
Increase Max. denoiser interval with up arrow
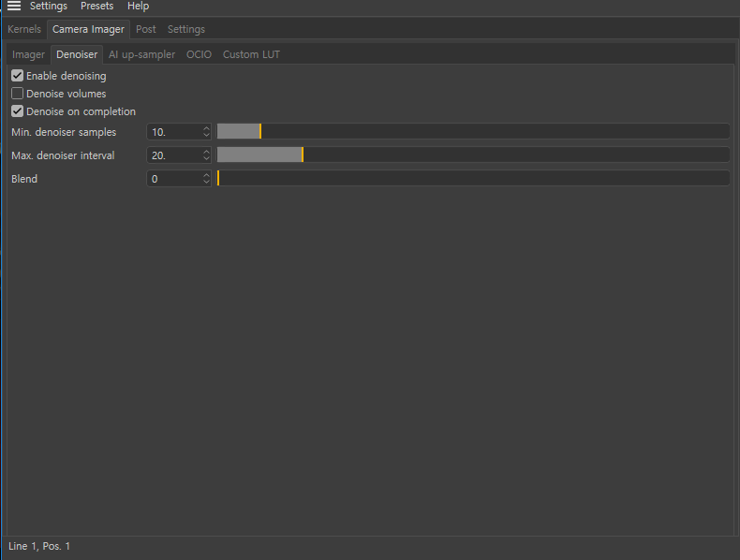[206, 152]
